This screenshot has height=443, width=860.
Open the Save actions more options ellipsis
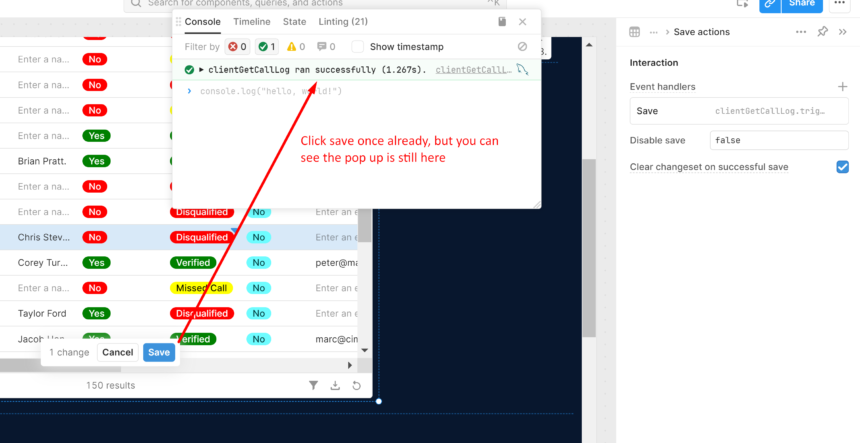(801, 32)
